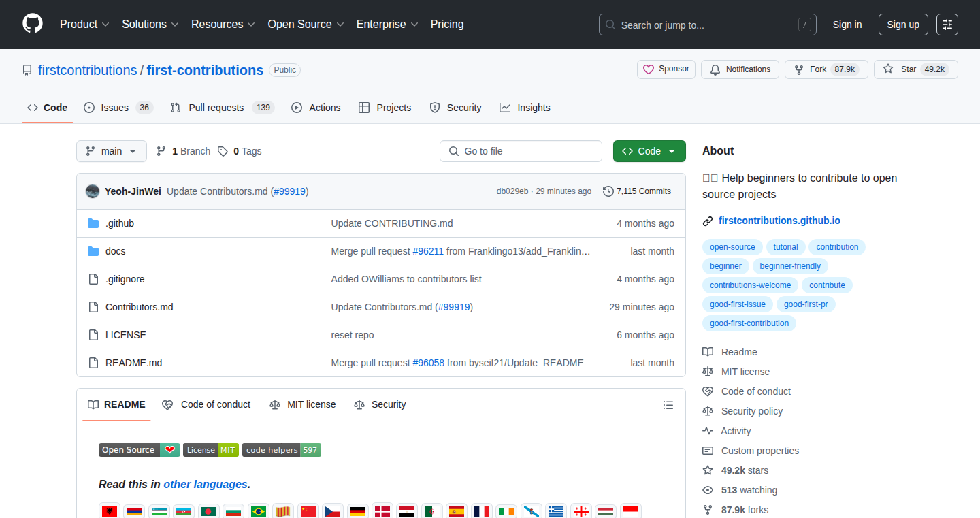
Task: Click the Notifications bell button
Action: click(x=740, y=69)
